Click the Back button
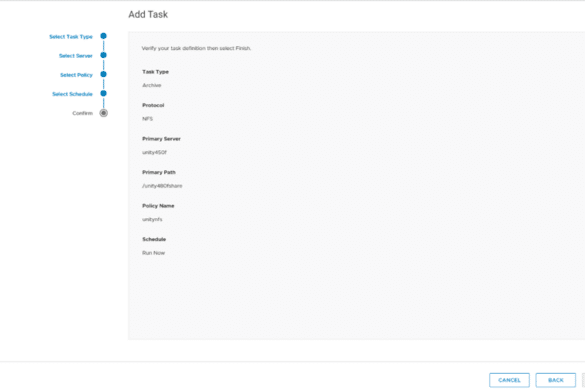 coord(556,380)
